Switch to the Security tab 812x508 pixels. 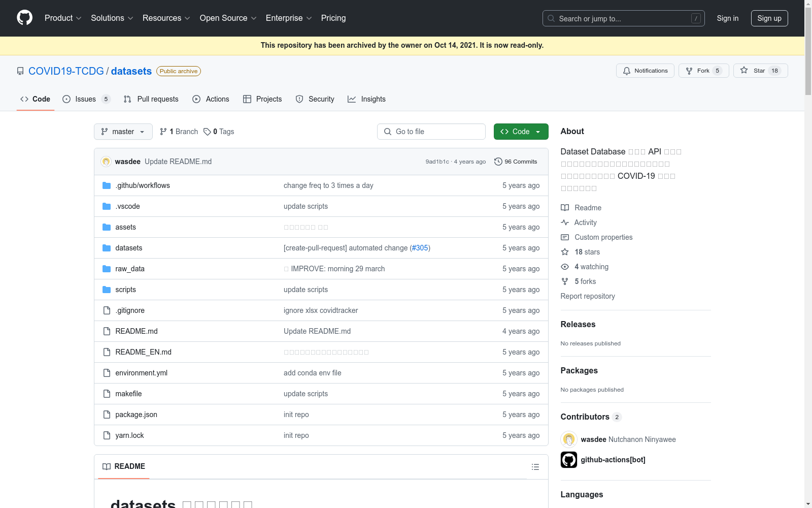315,99
